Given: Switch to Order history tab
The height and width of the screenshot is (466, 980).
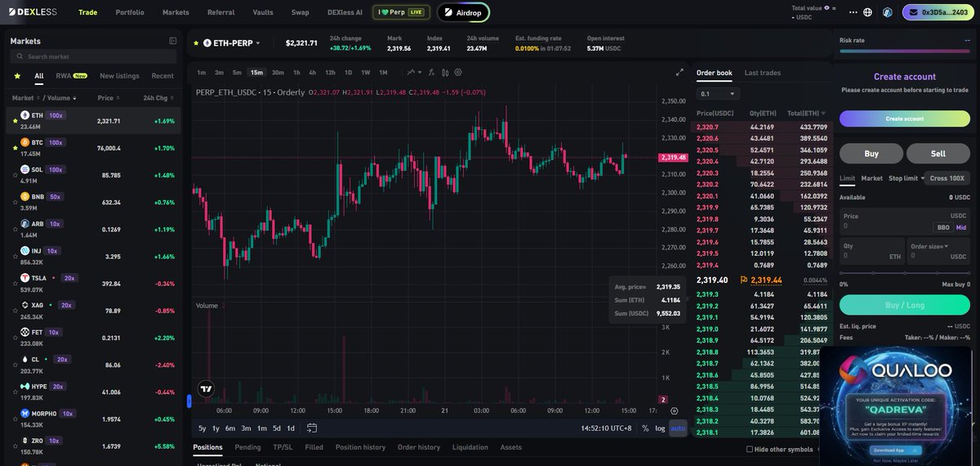Looking at the screenshot, I should coord(419,447).
